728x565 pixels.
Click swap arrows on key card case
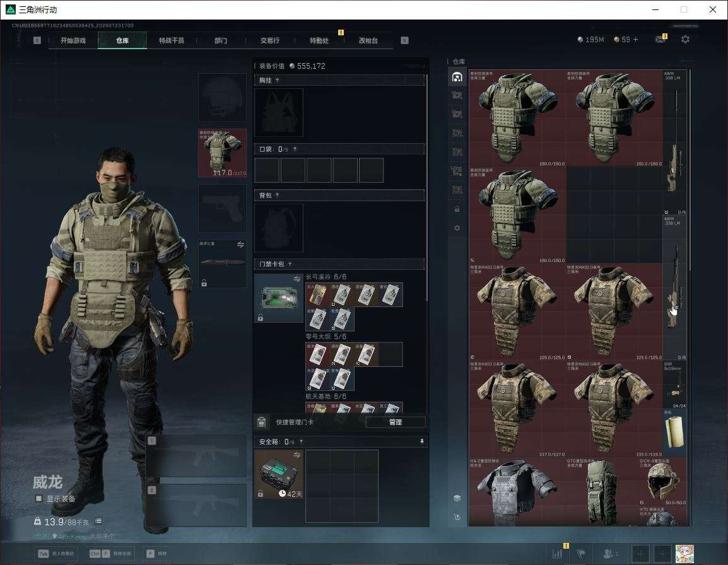tap(296, 279)
